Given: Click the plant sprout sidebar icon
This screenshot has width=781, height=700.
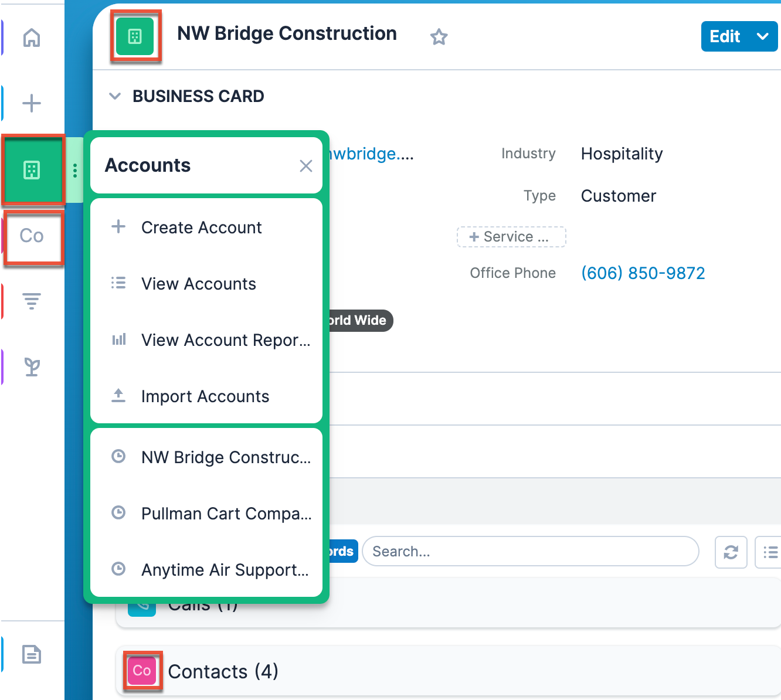Looking at the screenshot, I should point(32,367).
